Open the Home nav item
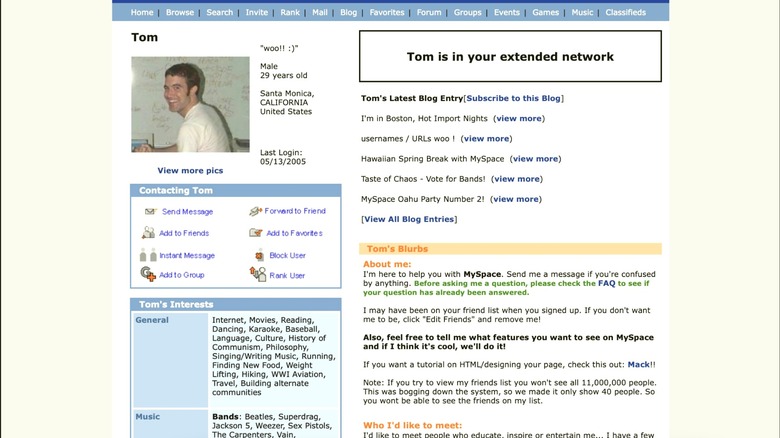The height and width of the screenshot is (438, 780). pyautogui.click(x=142, y=12)
